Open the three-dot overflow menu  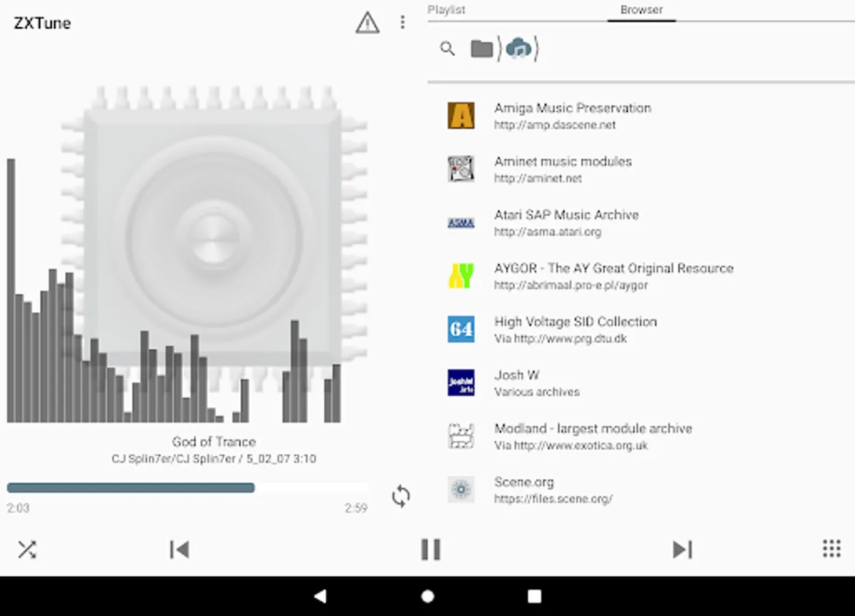[403, 23]
